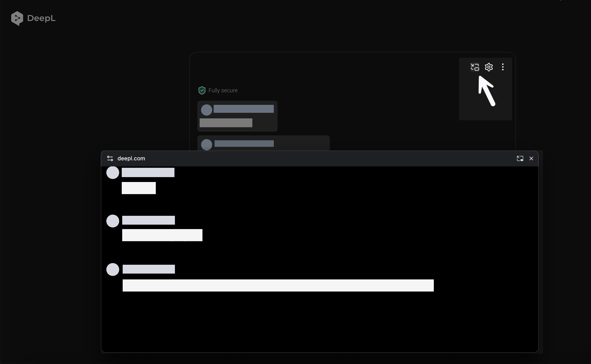Open the three-dot overflow menu

click(x=503, y=67)
